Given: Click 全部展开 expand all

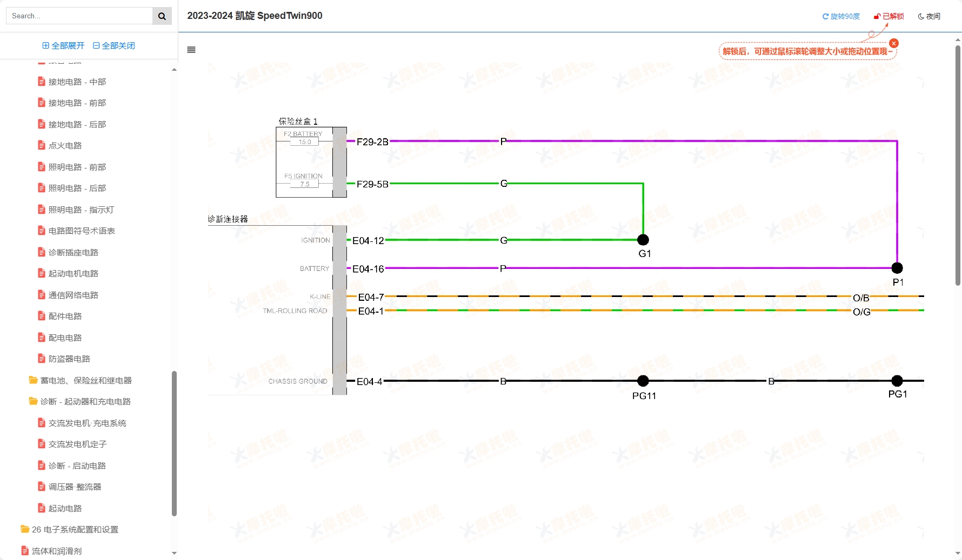Looking at the screenshot, I should click(63, 45).
